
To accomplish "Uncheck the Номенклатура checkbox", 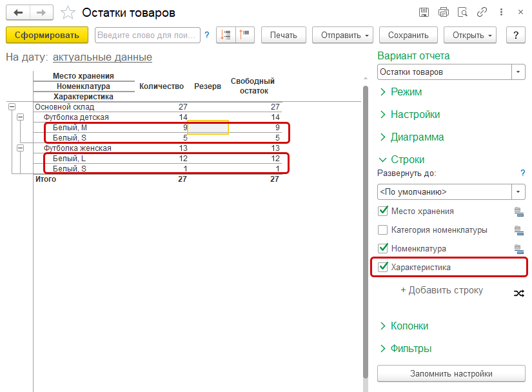I will coord(382,248).
